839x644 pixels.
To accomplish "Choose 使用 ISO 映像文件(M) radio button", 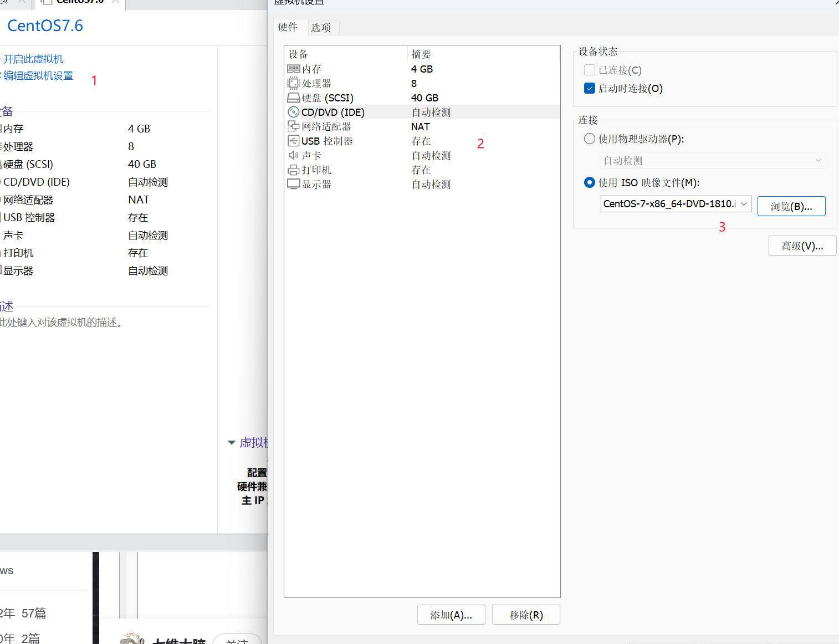I will pos(590,182).
